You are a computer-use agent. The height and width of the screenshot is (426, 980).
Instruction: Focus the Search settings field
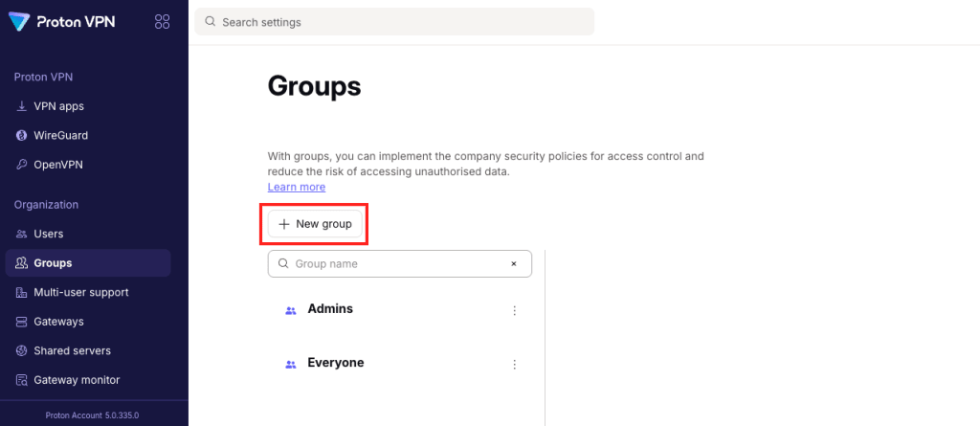(394, 22)
